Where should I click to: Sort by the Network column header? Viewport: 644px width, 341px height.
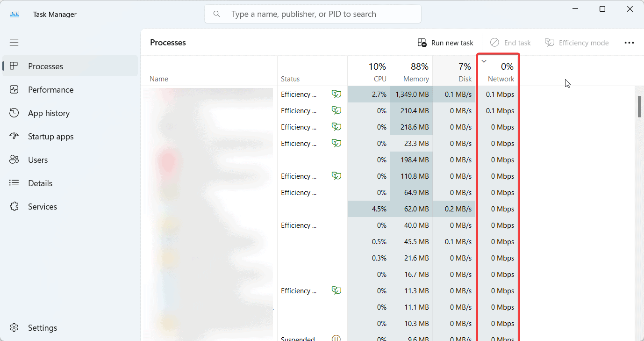point(498,71)
